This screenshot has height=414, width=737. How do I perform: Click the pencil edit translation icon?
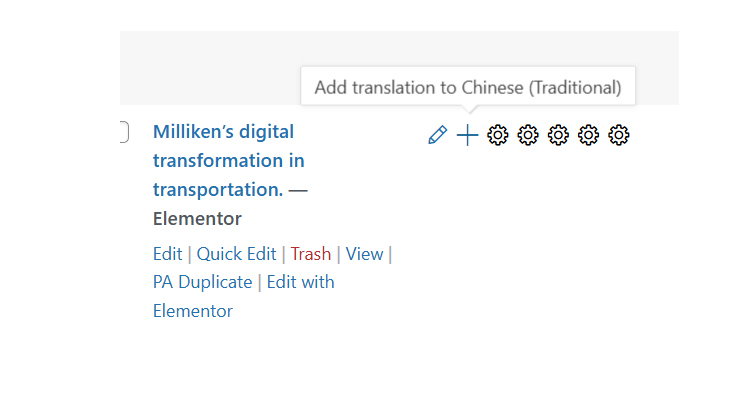[x=437, y=136]
